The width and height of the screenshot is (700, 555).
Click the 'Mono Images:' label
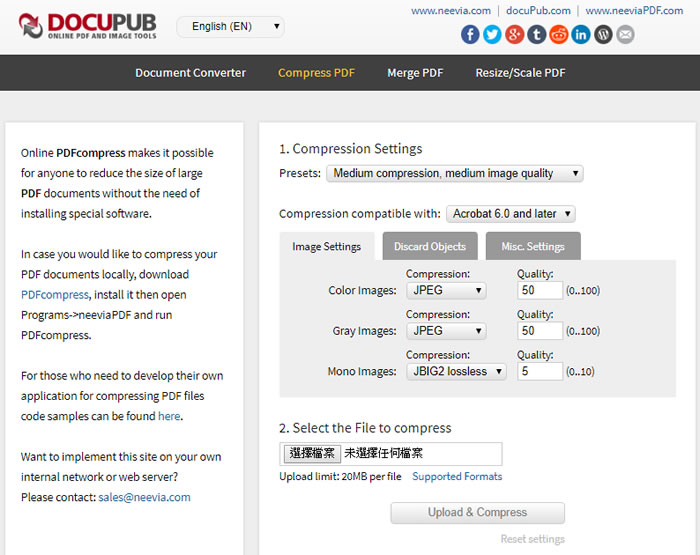(x=362, y=371)
